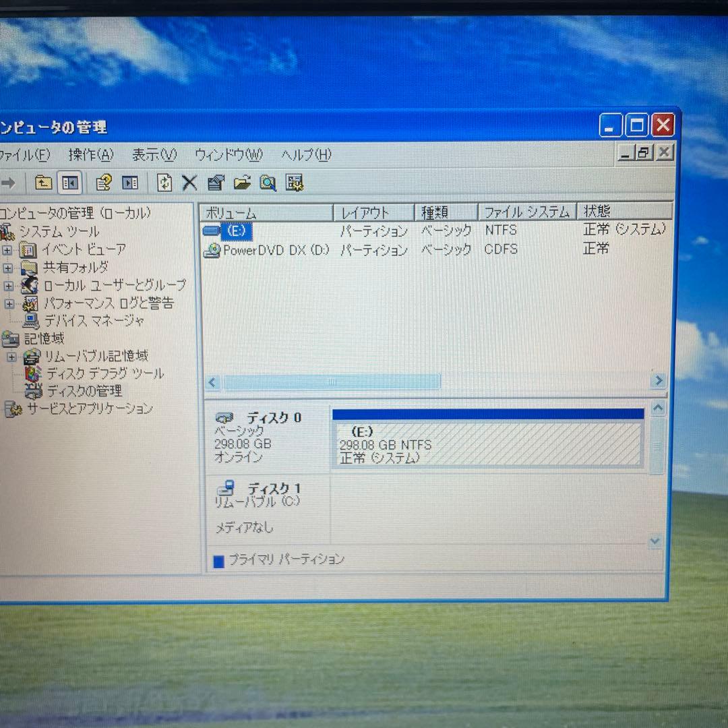Expand the イベント ビューア tree node
The height and width of the screenshot is (728, 728).
point(7,249)
